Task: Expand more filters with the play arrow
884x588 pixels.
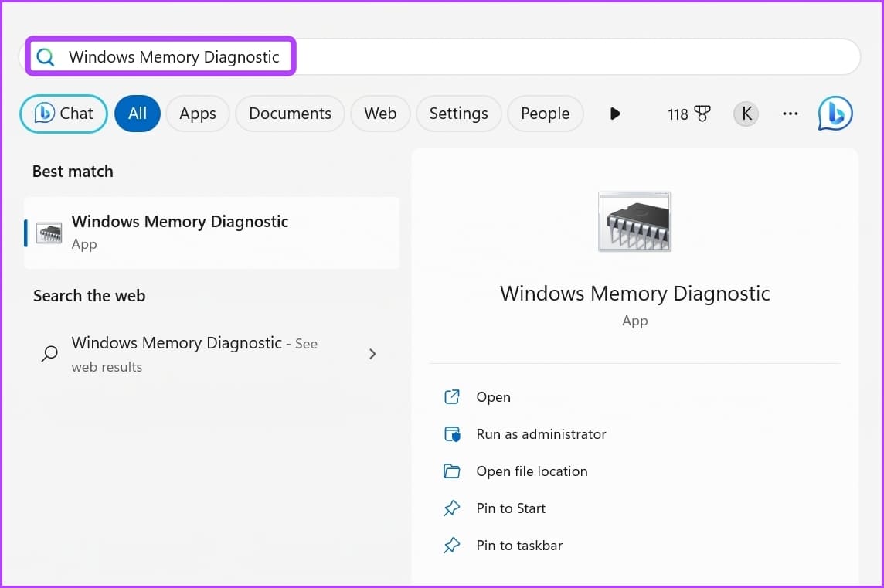Action: 615,114
